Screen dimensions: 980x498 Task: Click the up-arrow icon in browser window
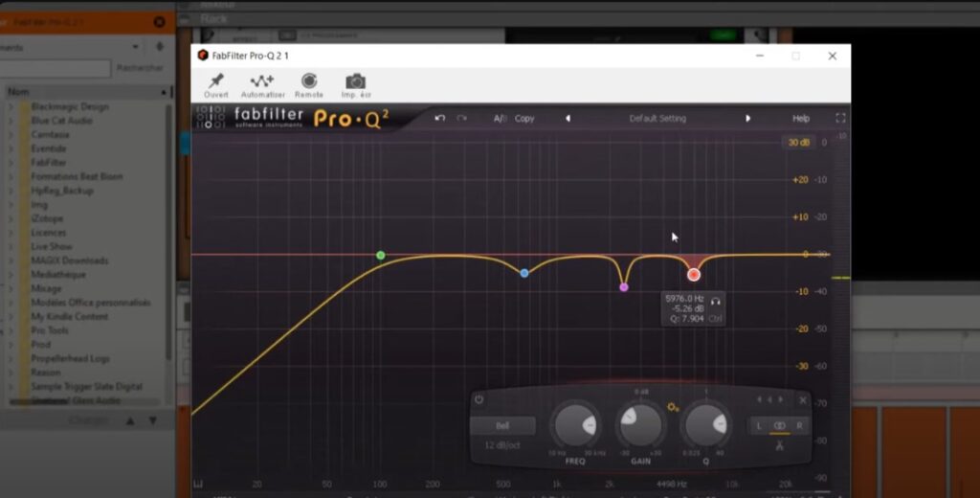coord(160,46)
